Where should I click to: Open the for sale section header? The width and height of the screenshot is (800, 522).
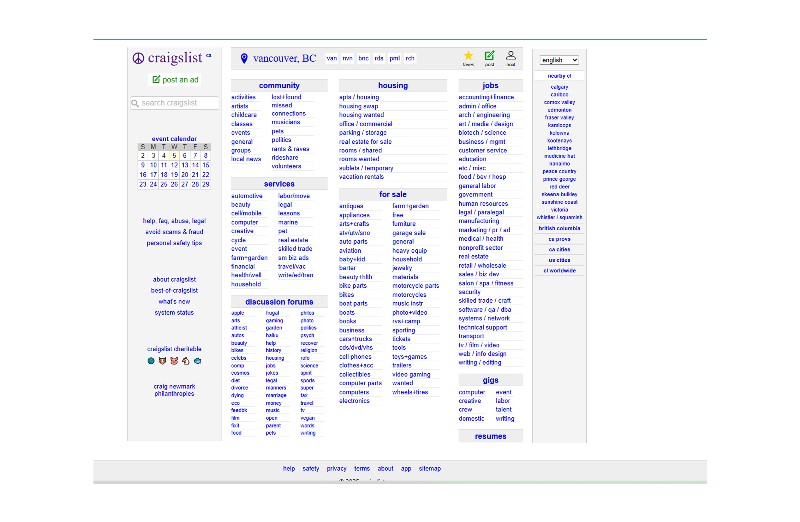pos(393,194)
